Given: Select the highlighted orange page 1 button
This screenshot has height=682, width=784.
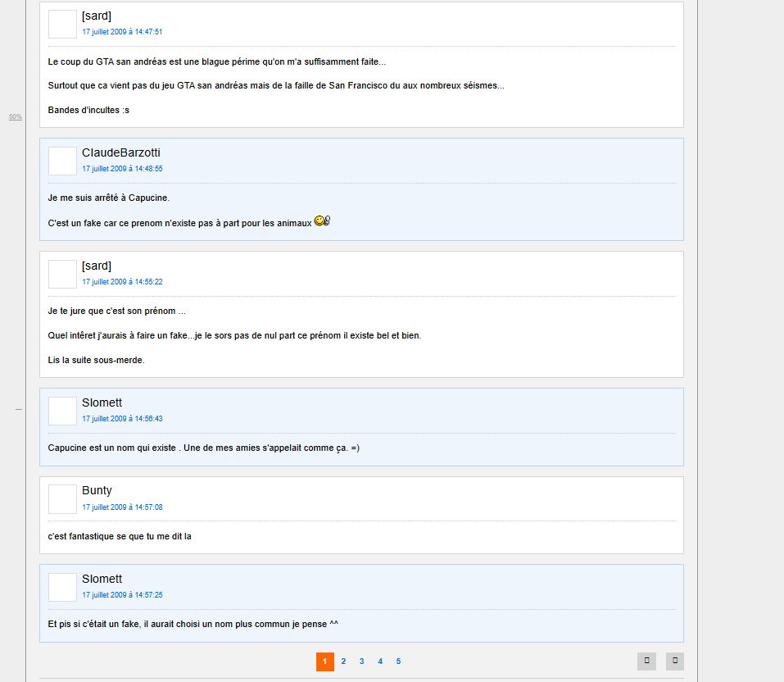Looking at the screenshot, I should (325, 662).
